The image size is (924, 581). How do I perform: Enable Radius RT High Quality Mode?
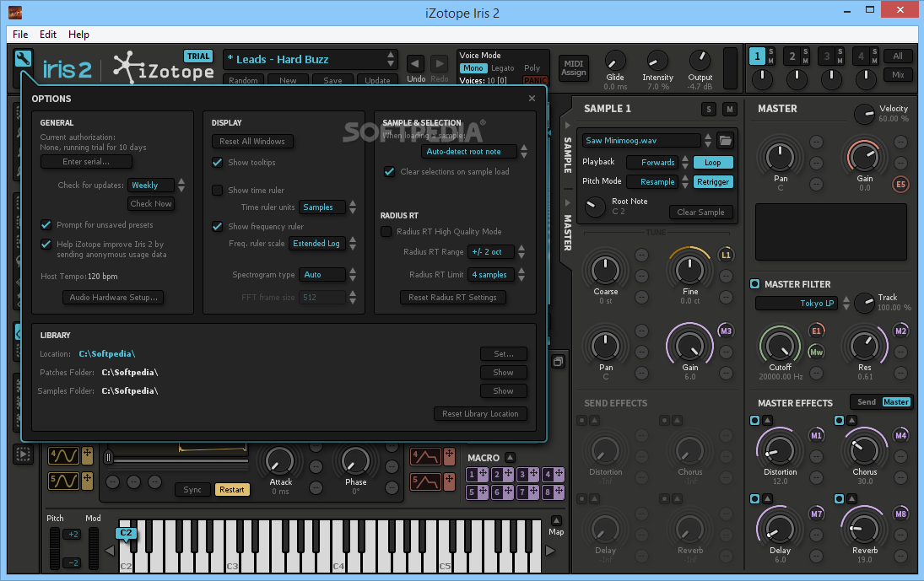[386, 232]
